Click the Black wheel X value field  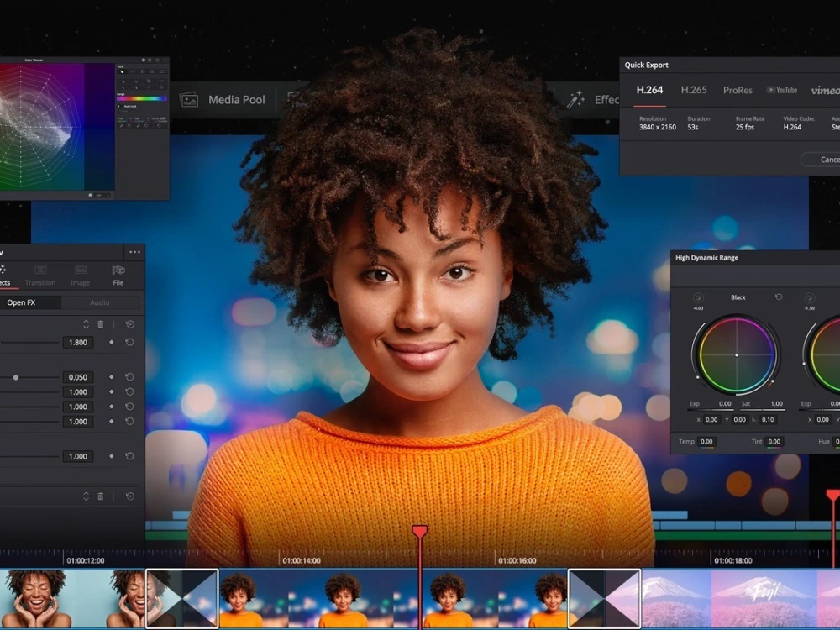coord(711,420)
